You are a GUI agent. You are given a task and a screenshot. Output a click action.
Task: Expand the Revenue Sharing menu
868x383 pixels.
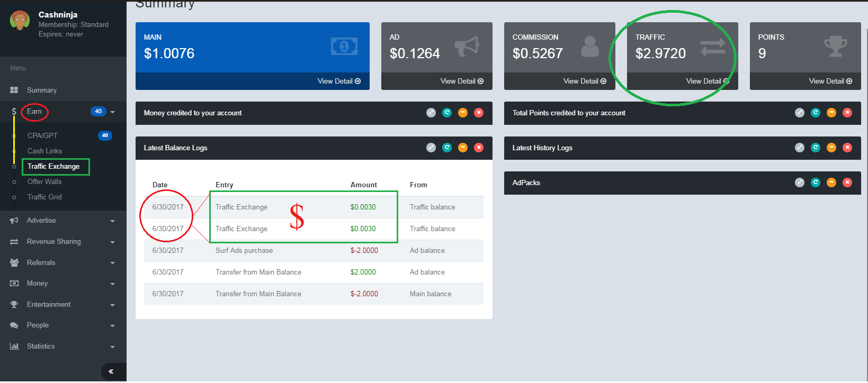coord(112,242)
